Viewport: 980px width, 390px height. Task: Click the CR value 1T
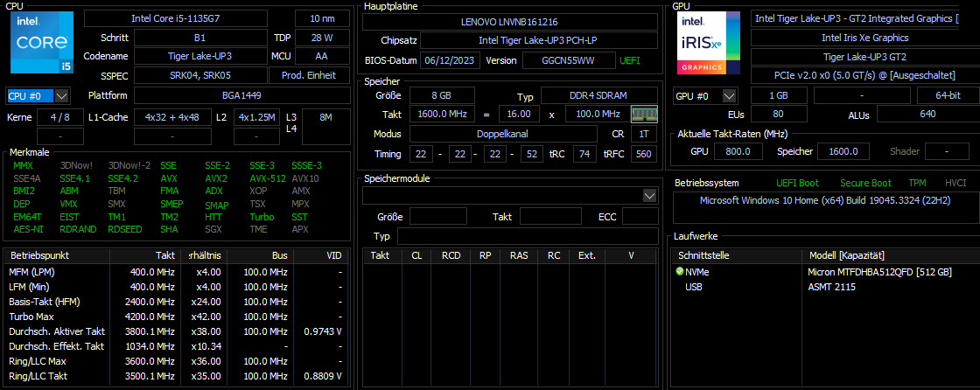tap(644, 134)
